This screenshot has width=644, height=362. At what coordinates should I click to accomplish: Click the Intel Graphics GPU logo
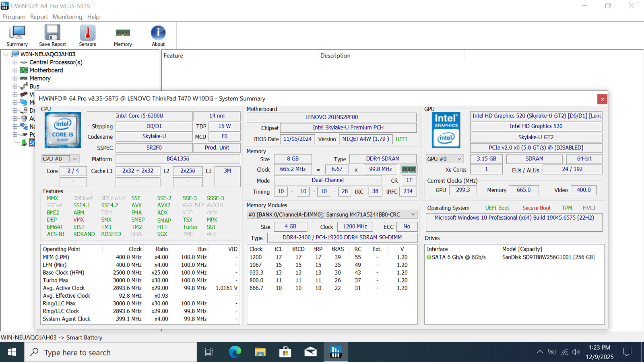pos(446,130)
